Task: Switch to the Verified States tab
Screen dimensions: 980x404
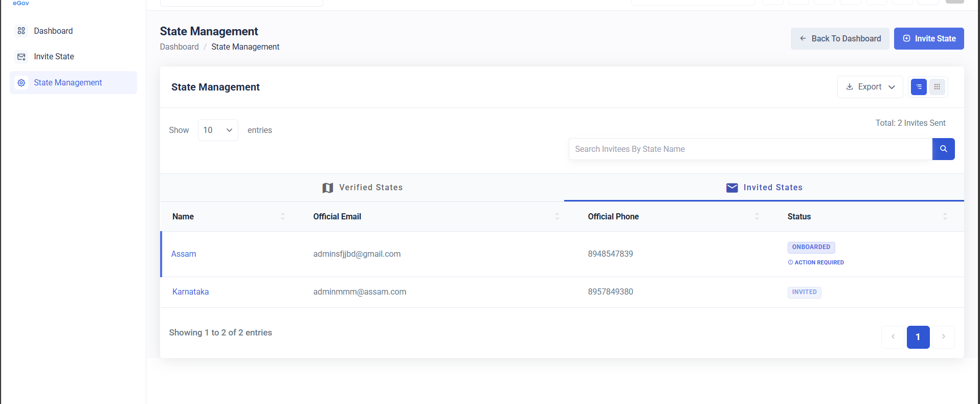Action: click(x=362, y=188)
